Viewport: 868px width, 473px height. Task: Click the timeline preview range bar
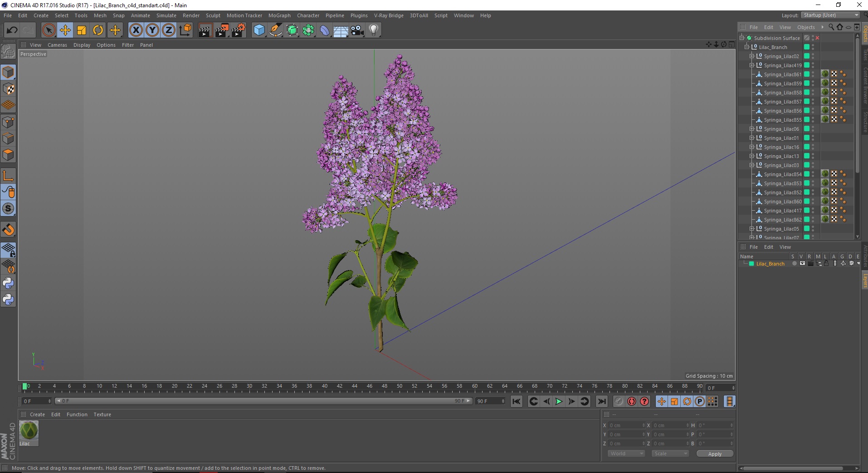click(263, 401)
